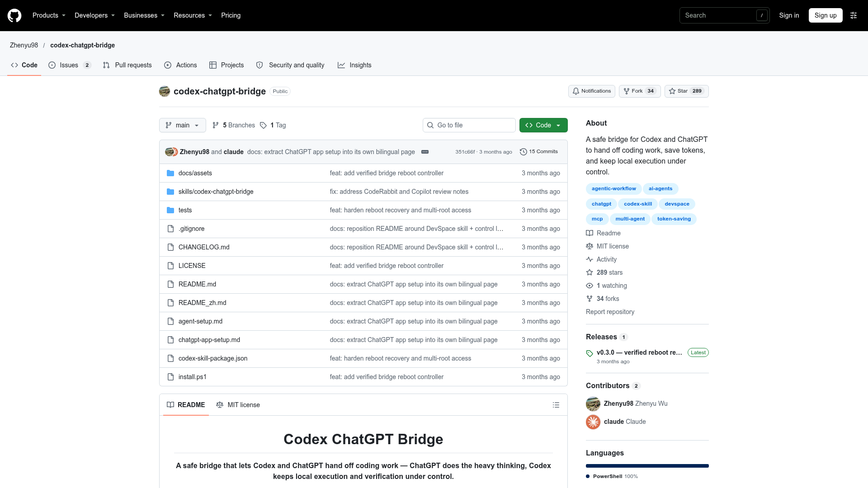This screenshot has width=868, height=488.
Task: Open the green Code dropdown
Action: point(543,125)
